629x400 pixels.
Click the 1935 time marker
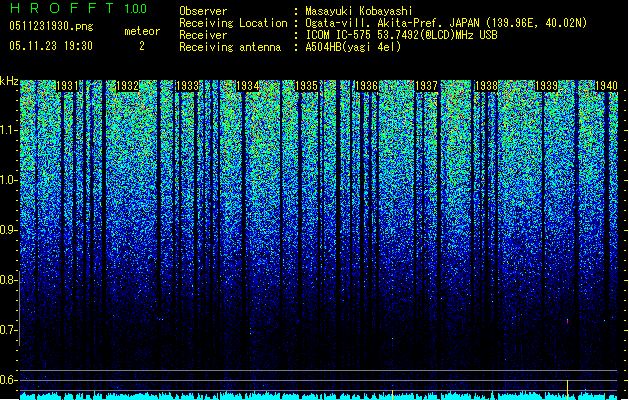[306, 86]
